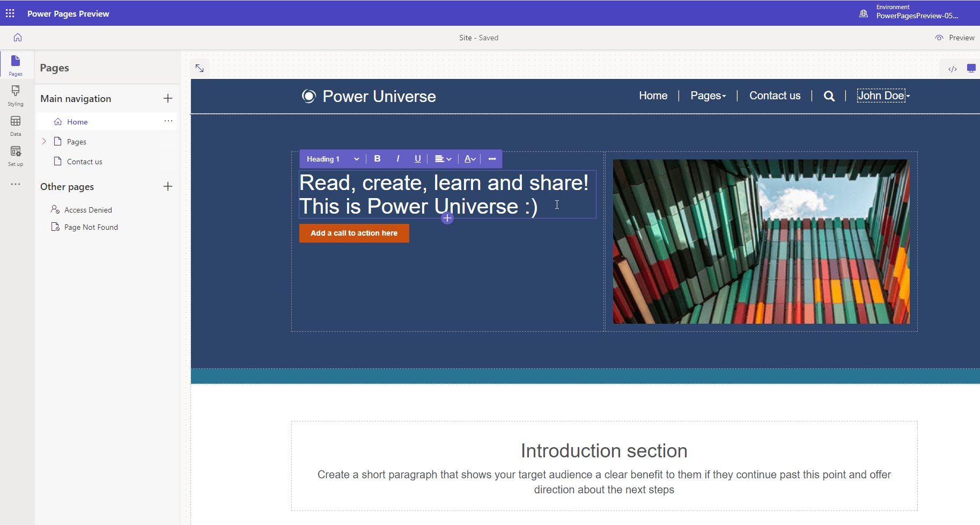
Task: Open the Set up workspace
Action: [16, 156]
